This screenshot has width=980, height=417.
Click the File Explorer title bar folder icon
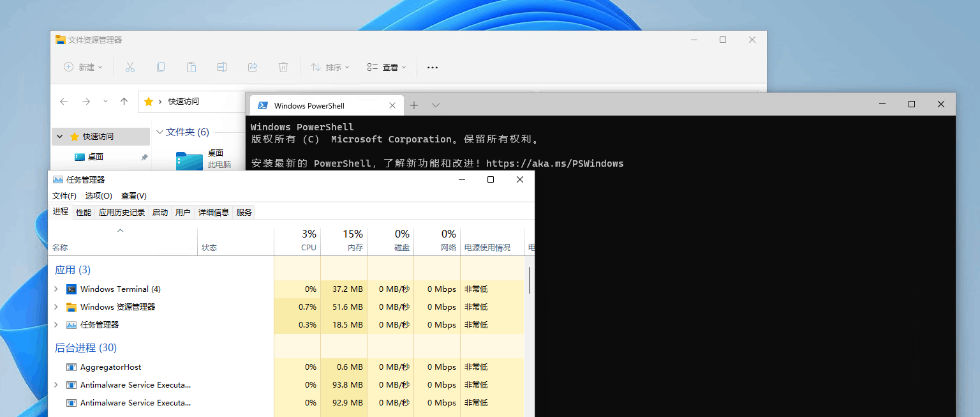pos(61,40)
